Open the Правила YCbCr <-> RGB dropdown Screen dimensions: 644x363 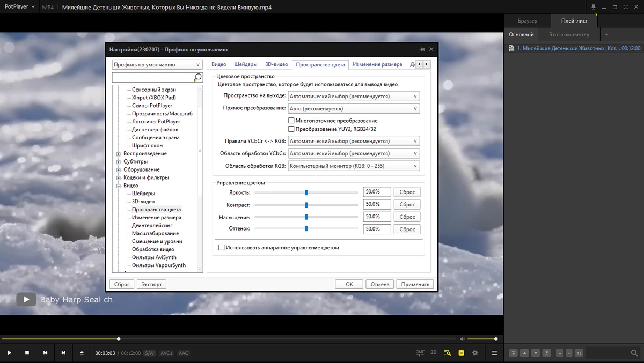tap(354, 141)
